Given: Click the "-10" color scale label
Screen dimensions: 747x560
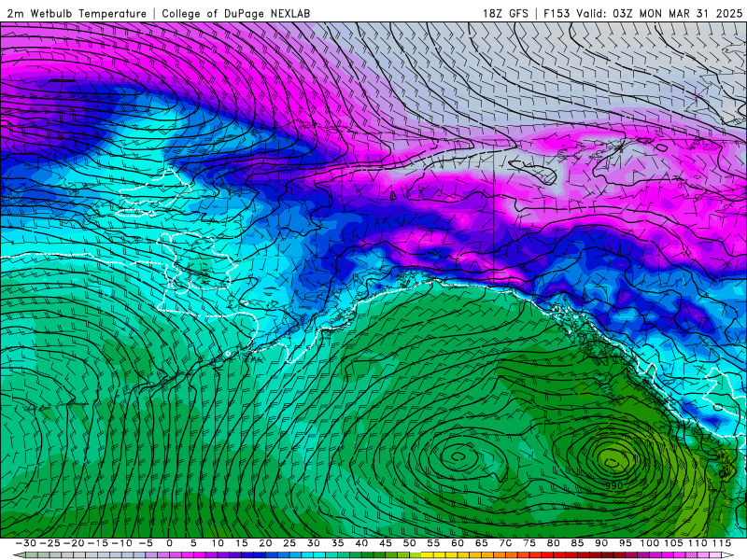Looking at the screenshot, I should click(121, 543).
